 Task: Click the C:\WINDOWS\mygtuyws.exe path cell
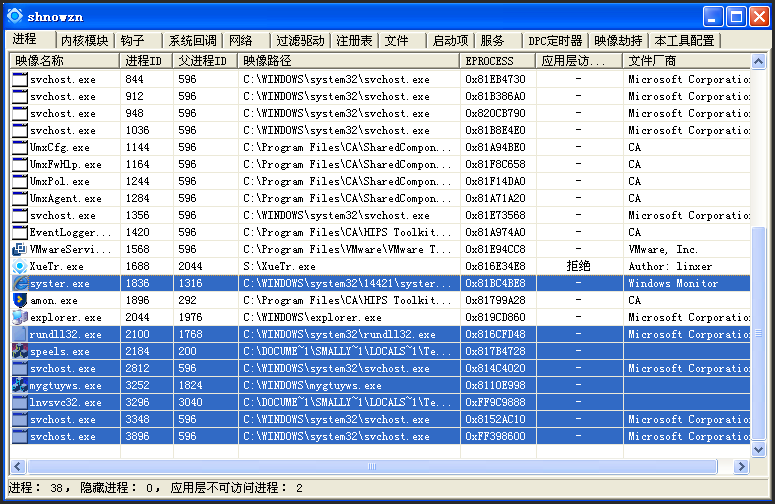[x=349, y=385]
